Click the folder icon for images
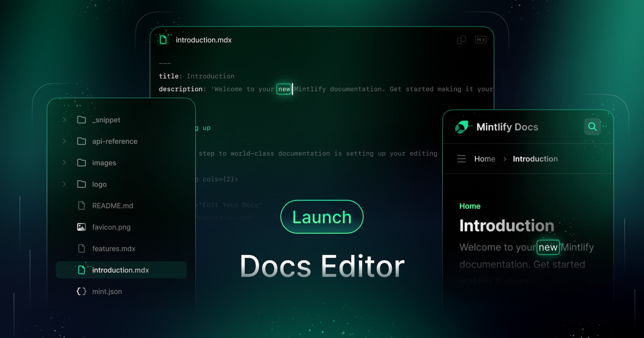644x338 pixels. coord(81,163)
